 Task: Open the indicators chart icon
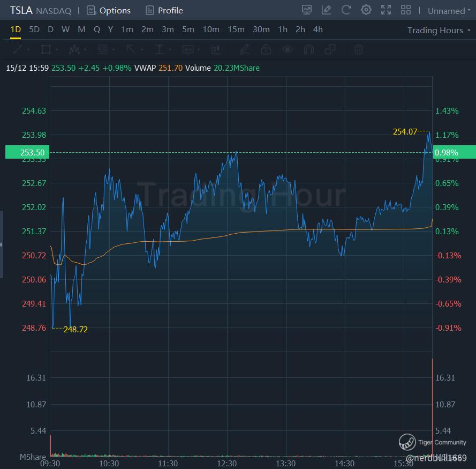pyautogui.click(x=307, y=10)
